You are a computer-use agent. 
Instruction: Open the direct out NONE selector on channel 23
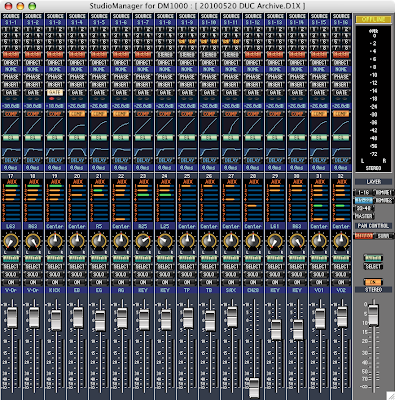143,69
